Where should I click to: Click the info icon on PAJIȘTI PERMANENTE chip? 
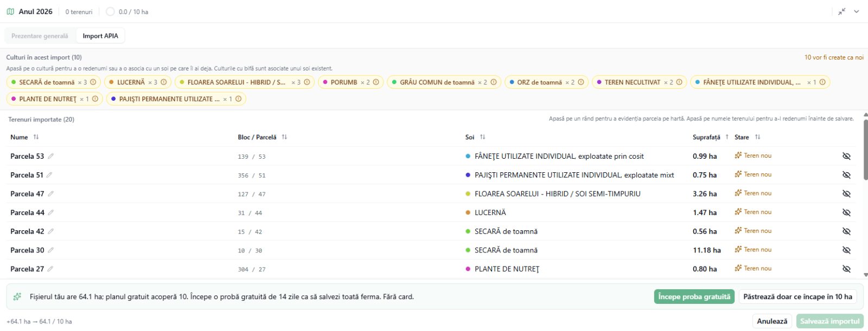click(238, 99)
